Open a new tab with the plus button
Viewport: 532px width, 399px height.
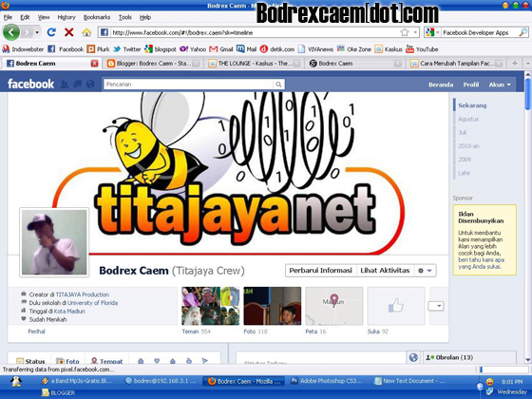(515, 64)
